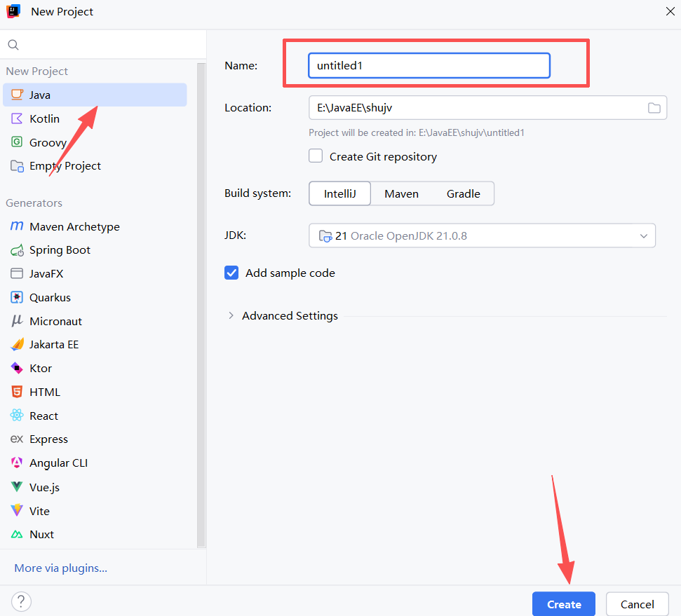This screenshot has width=681, height=616.
Task: Uncheck Add sample code
Action: click(x=231, y=273)
